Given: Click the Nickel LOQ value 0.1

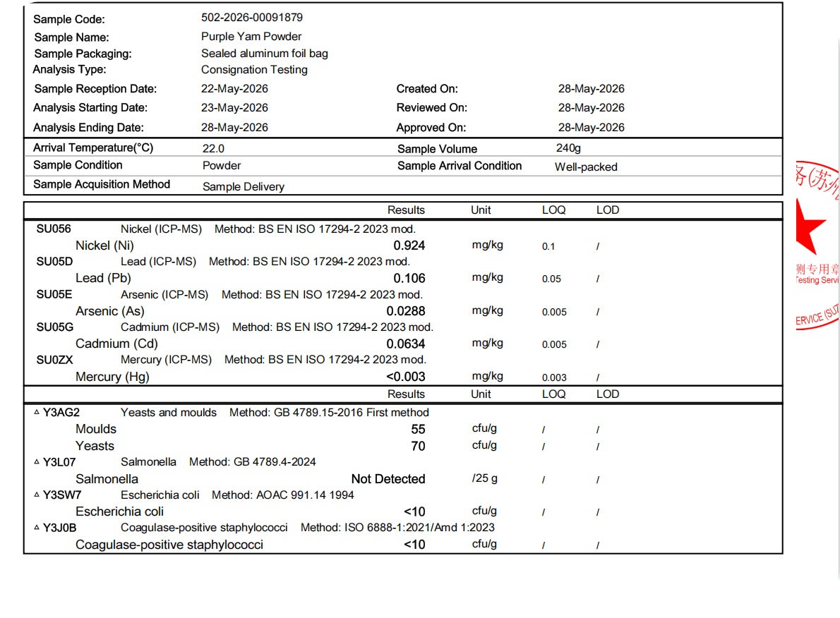Looking at the screenshot, I should (x=548, y=247).
